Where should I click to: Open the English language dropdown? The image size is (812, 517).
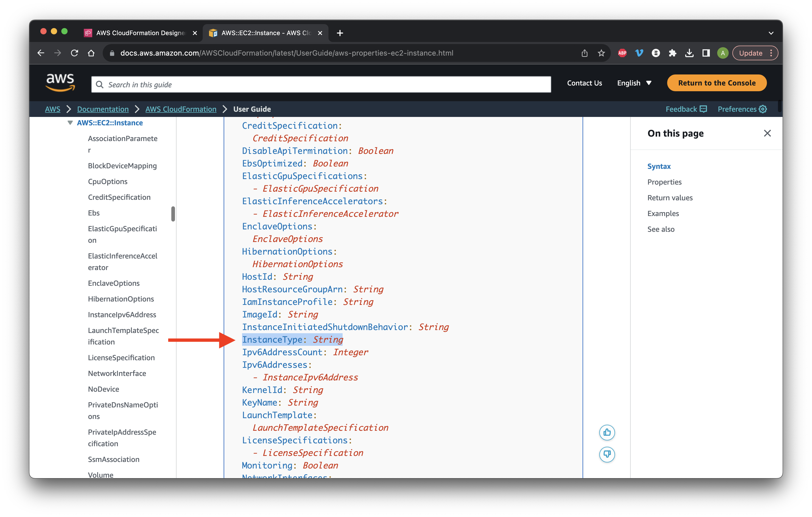[x=634, y=83]
